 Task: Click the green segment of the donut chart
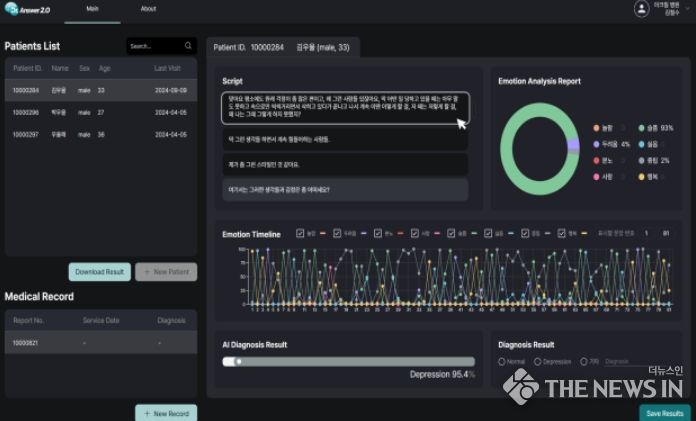pos(507,149)
